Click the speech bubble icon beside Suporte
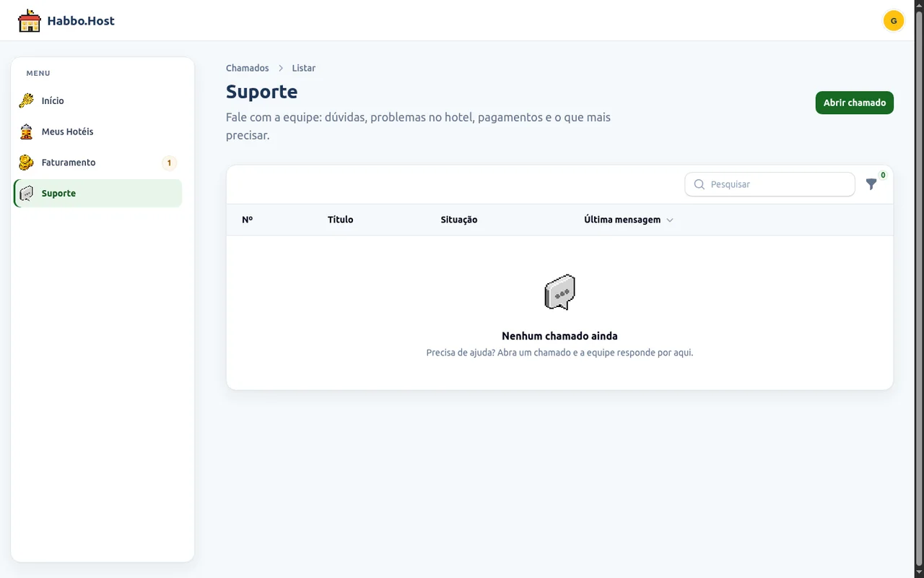924x578 pixels. (27, 194)
